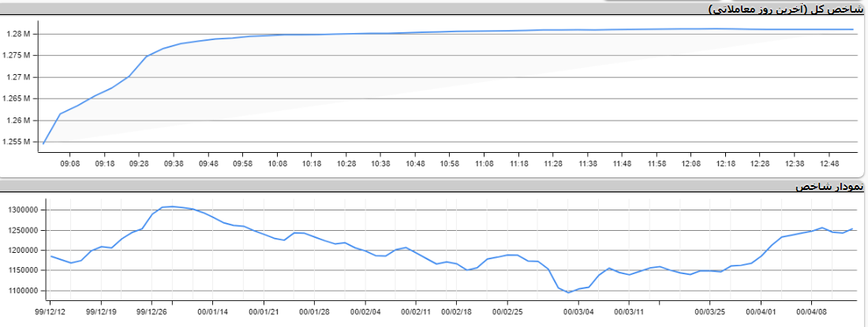Click the lowest dip point of lower chart line

pos(568,292)
